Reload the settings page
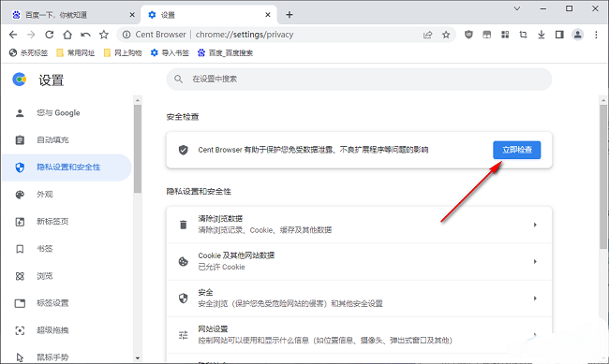This screenshot has height=364, width=609. tap(50, 35)
